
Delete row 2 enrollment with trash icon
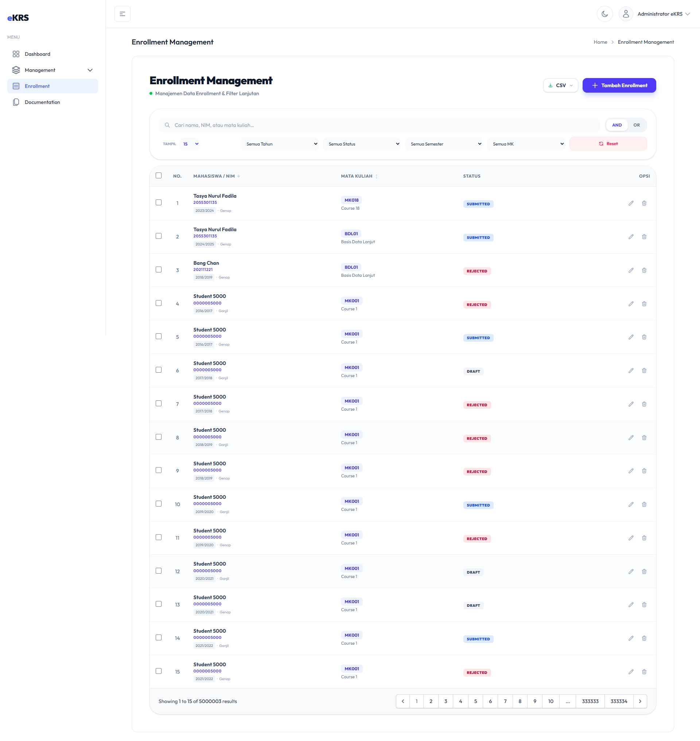[643, 237]
